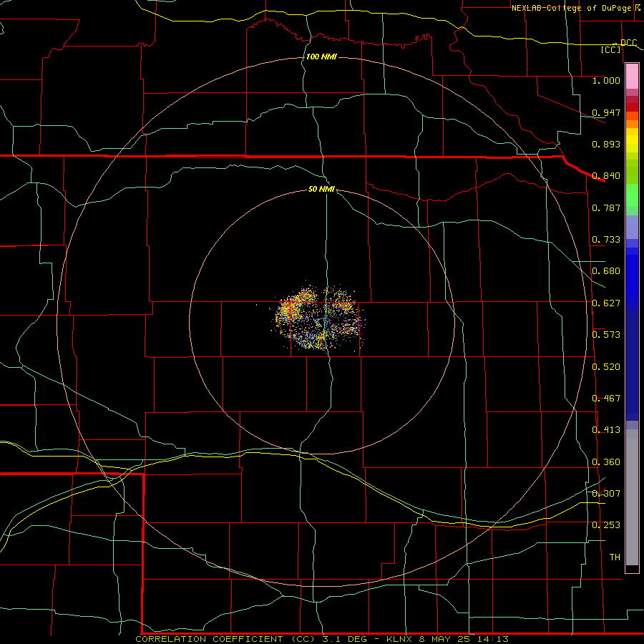The image size is (644, 644).
Task: Click the Correlation Coefficient KLNX caption at the bottom
Action: pos(322,639)
